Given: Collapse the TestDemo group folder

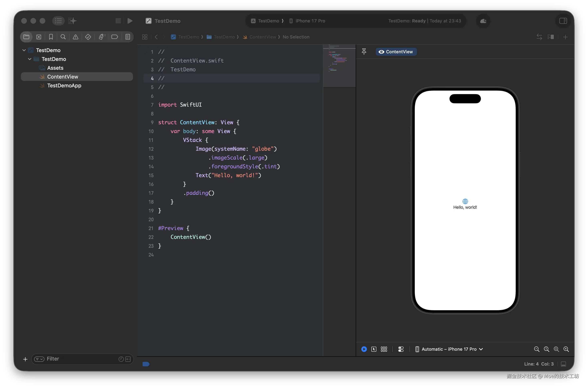Looking at the screenshot, I should point(30,59).
